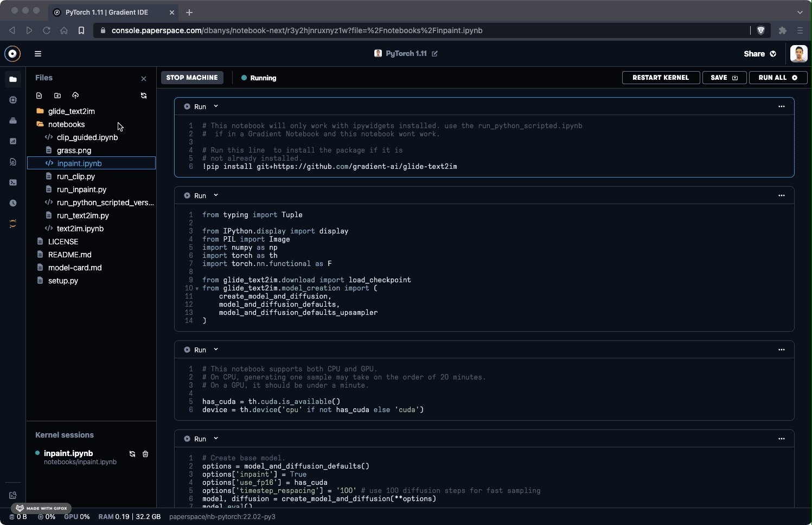Click the RUN ALL button
The height and width of the screenshot is (525, 812).
[778, 77]
